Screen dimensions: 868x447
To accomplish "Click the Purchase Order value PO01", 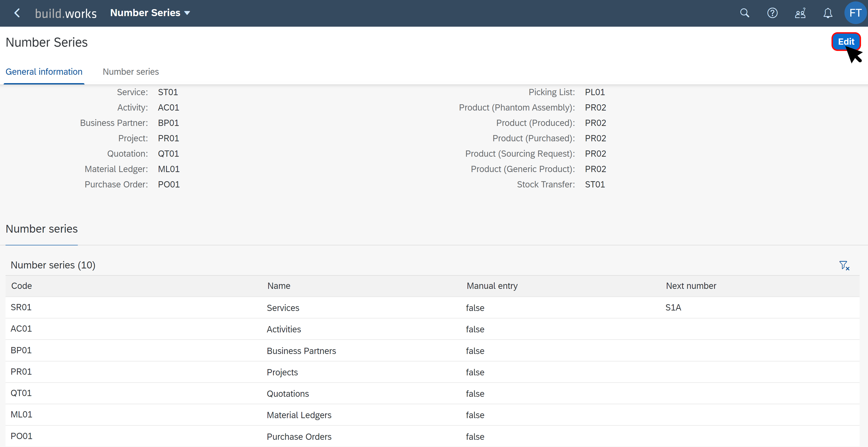I will click(x=169, y=185).
